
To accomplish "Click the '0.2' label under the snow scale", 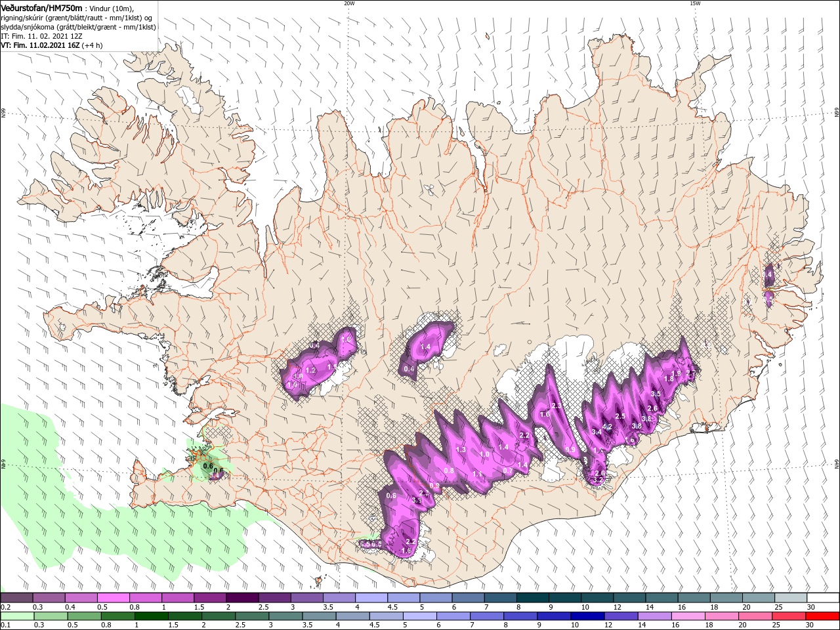I will [5, 608].
